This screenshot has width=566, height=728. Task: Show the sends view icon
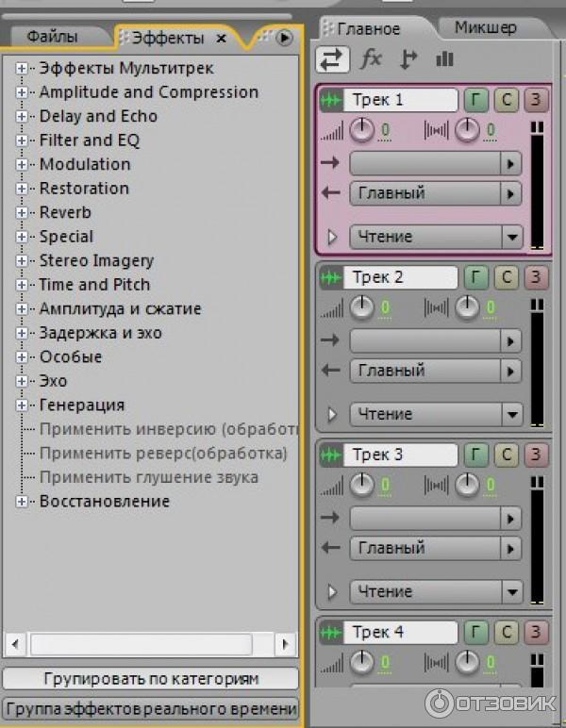(408, 59)
